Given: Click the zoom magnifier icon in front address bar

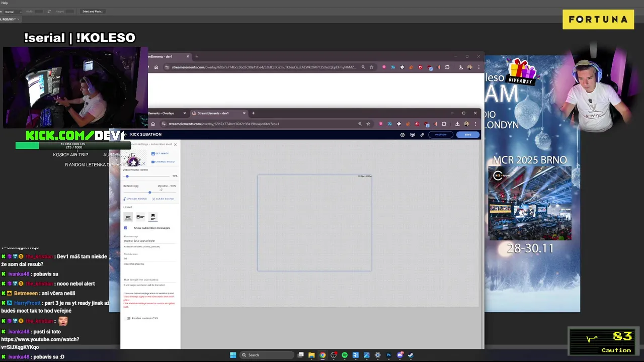Looking at the screenshot, I should (x=360, y=124).
